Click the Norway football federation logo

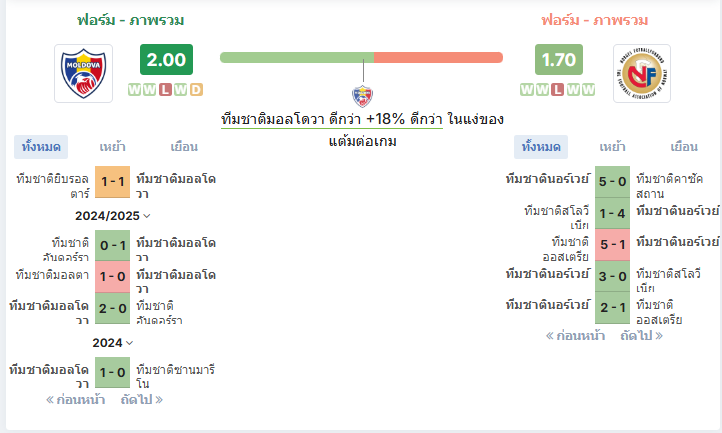coord(642,73)
